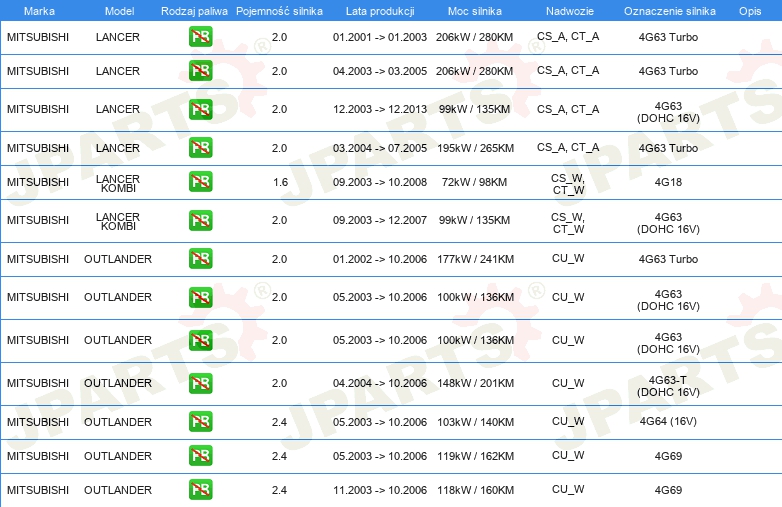Click the engine code 4G63-T (DOHC 16V)
782x507 pixels.
(x=668, y=386)
